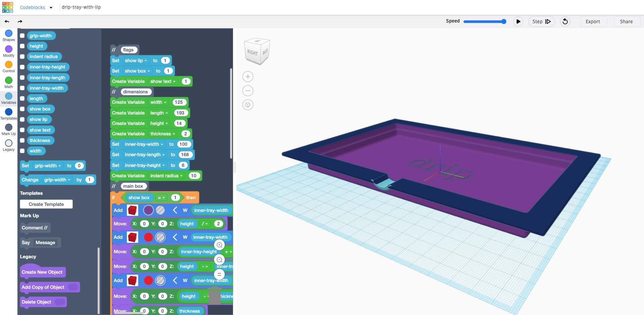Open the Codeblocks dropdown menu
This screenshot has width=644, height=315.
click(36, 7)
